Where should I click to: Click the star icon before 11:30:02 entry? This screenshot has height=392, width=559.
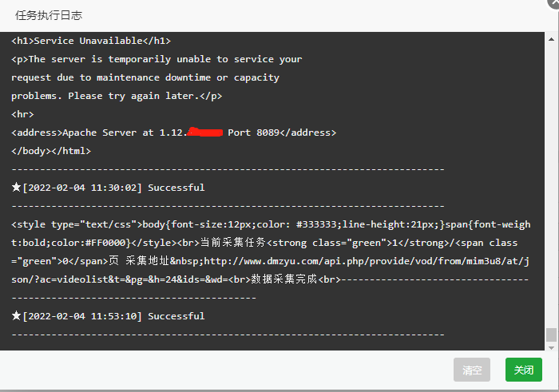(16, 187)
